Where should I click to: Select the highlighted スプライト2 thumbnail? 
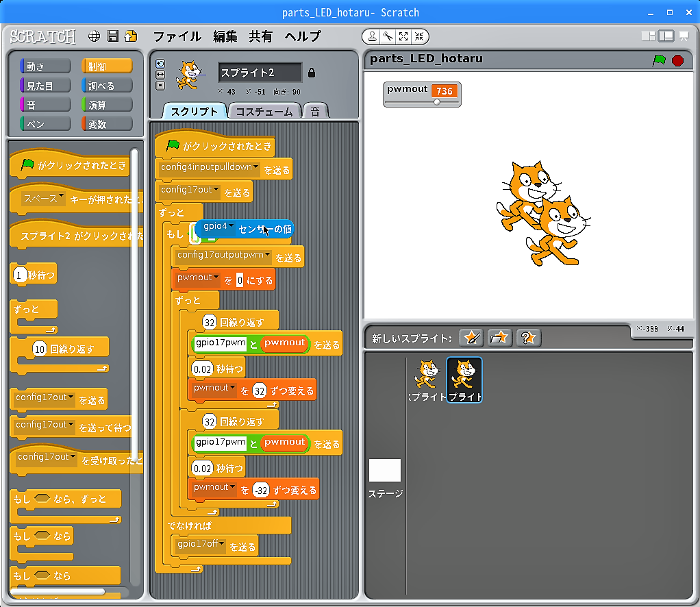click(x=464, y=380)
